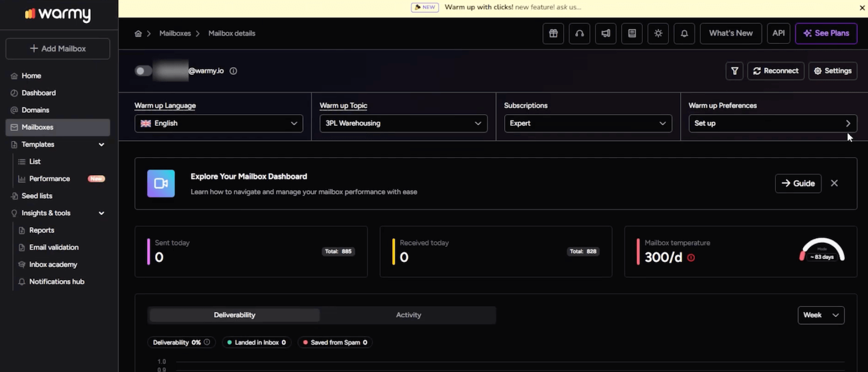This screenshot has height=372, width=868.
Task: Open support via headset icon
Action: pyautogui.click(x=579, y=34)
